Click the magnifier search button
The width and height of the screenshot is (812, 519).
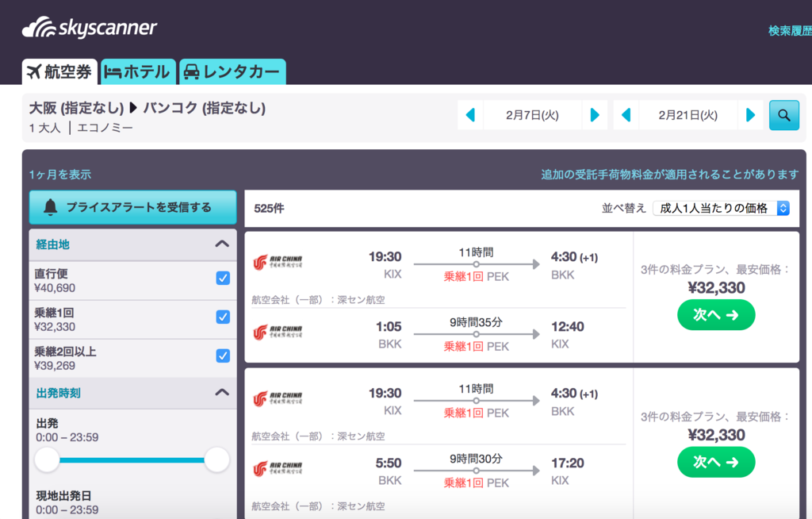coord(784,115)
